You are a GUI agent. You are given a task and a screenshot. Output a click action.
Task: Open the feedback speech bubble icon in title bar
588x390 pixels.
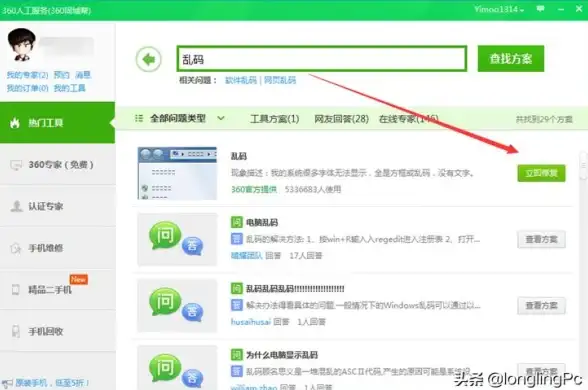540,9
